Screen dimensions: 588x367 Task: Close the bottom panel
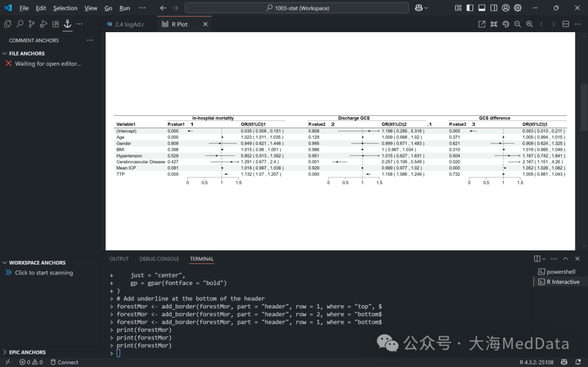click(578, 259)
